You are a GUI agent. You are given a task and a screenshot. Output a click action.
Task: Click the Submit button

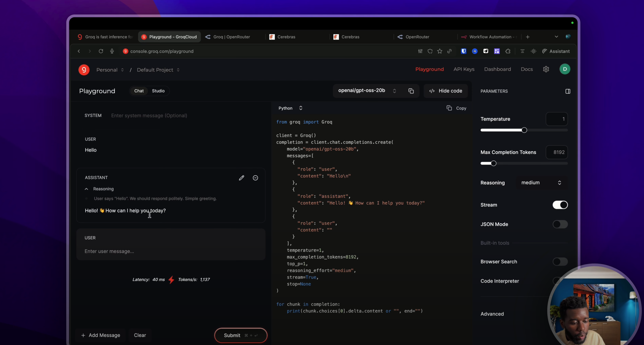pyautogui.click(x=240, y=335)
